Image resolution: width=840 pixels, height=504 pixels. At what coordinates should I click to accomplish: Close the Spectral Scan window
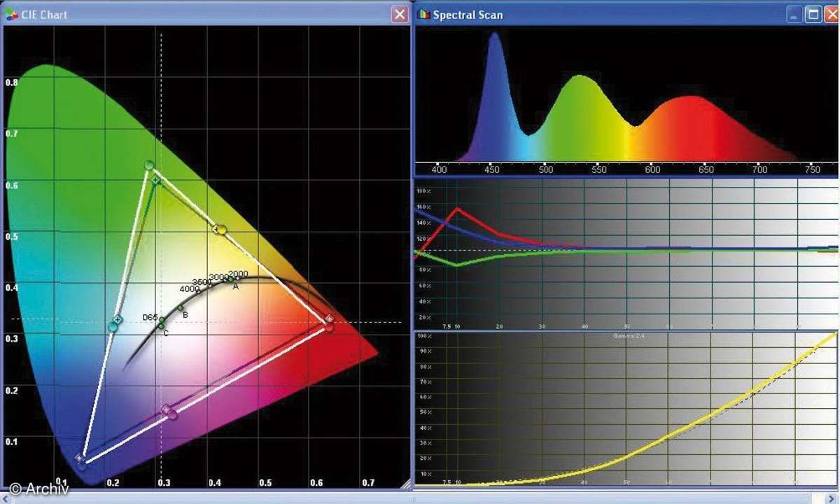pos(832,15)
